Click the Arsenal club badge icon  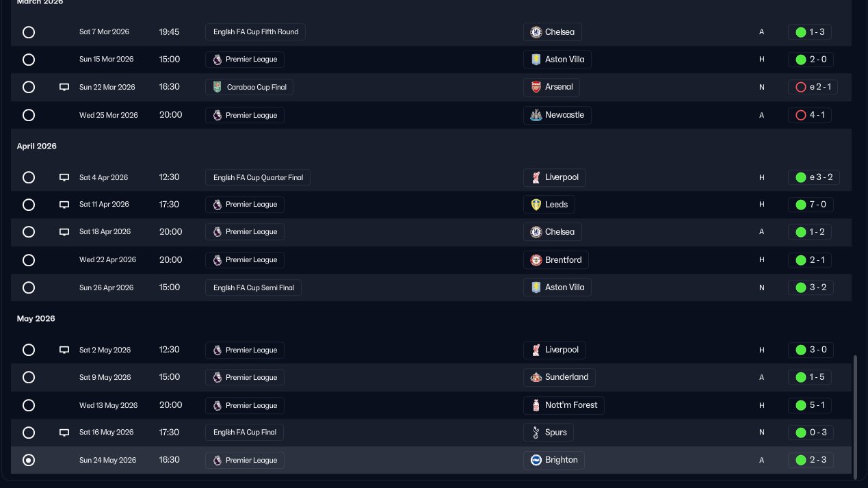click(x=536, y=87)
